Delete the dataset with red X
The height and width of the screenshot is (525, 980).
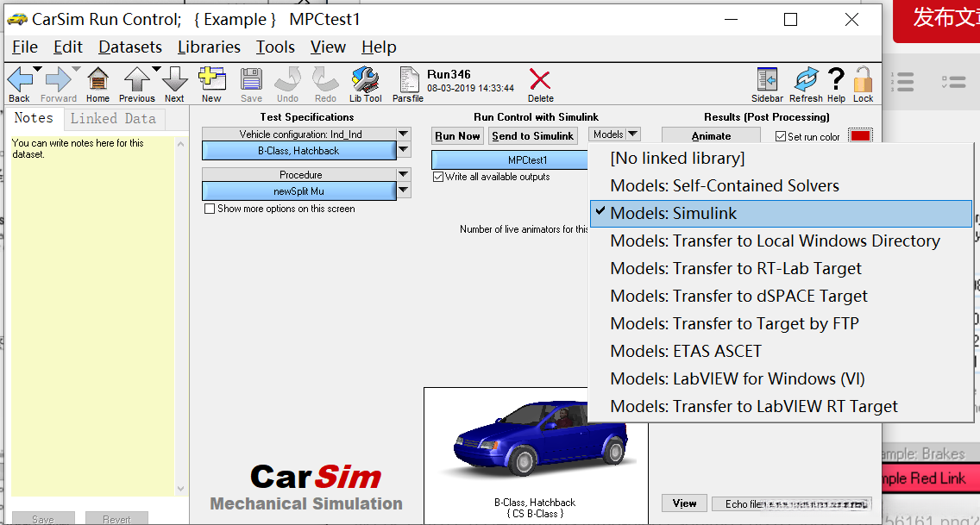tap(540, 79)
